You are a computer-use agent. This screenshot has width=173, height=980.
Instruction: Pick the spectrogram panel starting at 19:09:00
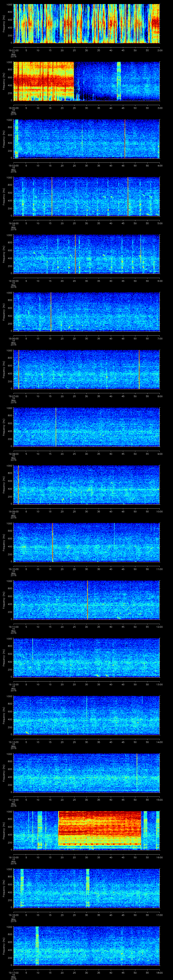[x=87, y=485]
